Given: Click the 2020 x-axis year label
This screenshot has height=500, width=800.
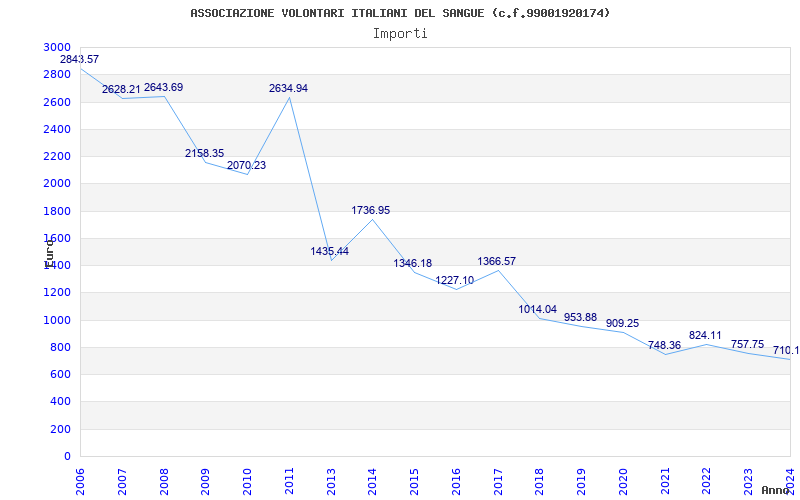Looking at the screenshot, I should [x=623, y=481].
